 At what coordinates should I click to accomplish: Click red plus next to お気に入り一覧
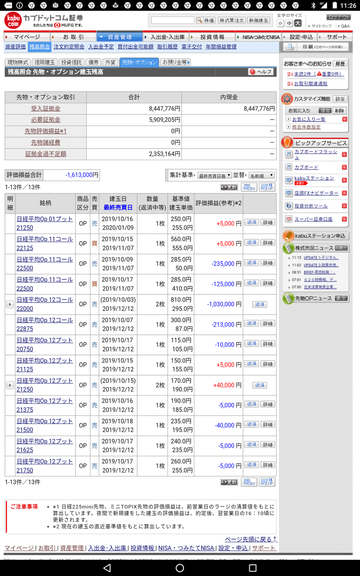pyautogui.click(x=344, y=119)
